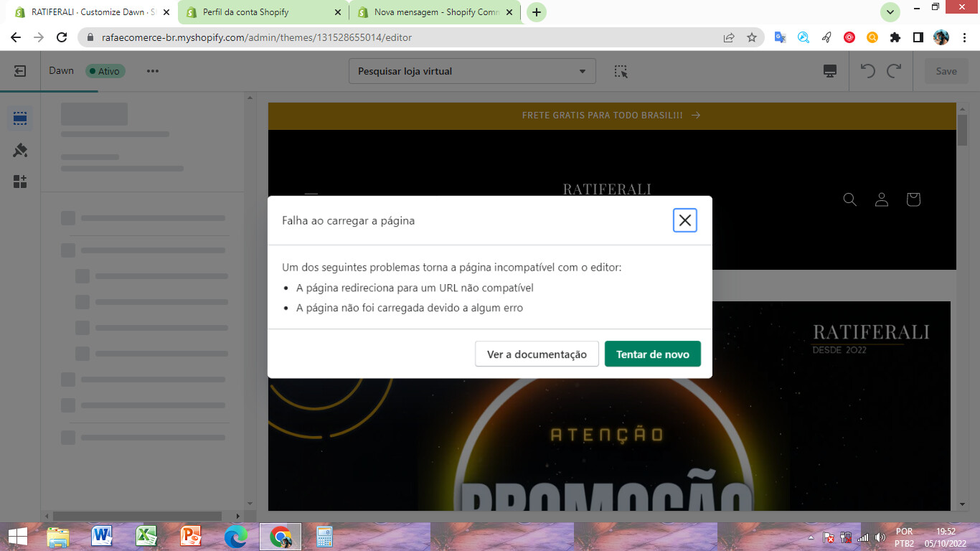Switch to Nova mensagem Shopify Community tab
Viewport: 980px width, 551px height.
click(x=435, y=12)
